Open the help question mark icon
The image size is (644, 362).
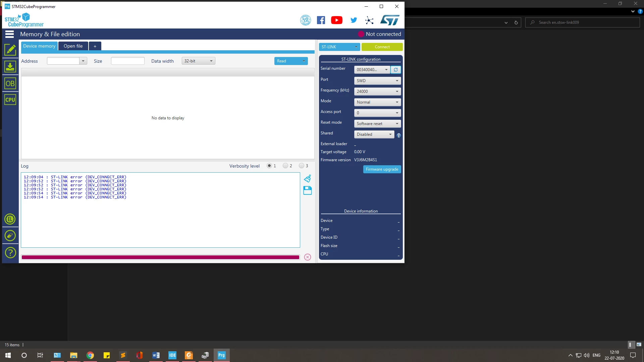coord(10,252)
